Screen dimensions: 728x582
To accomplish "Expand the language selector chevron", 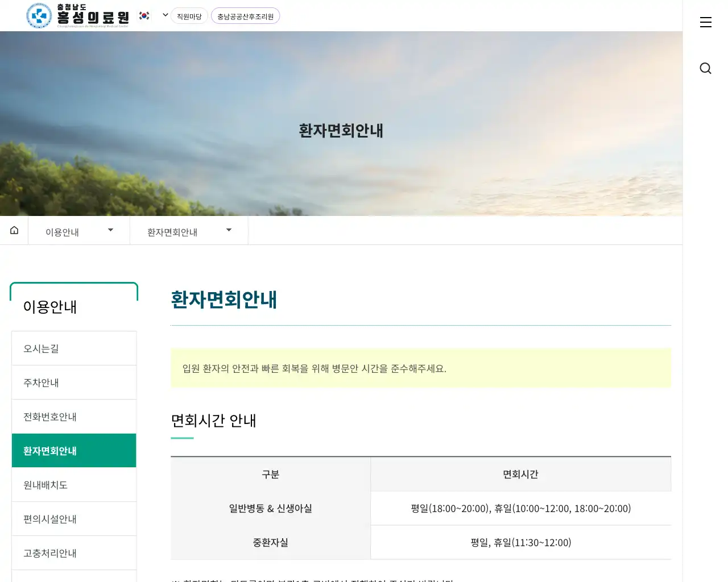I will 166,15.
